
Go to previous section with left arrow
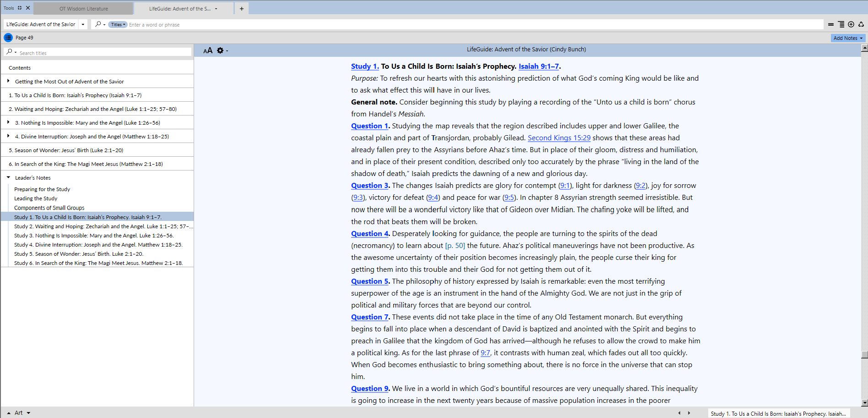coord(679,413)
